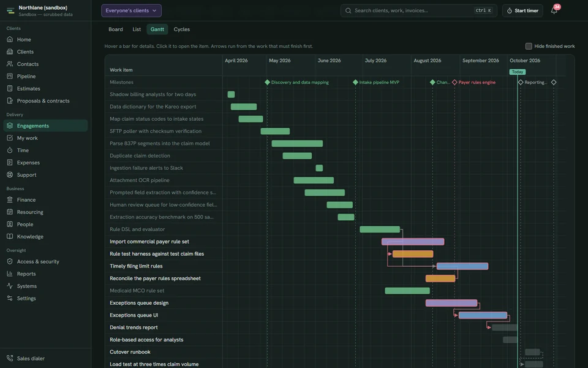
Task: Go to Resourcing text label in sidebar
Action: (x=30, y=212)
